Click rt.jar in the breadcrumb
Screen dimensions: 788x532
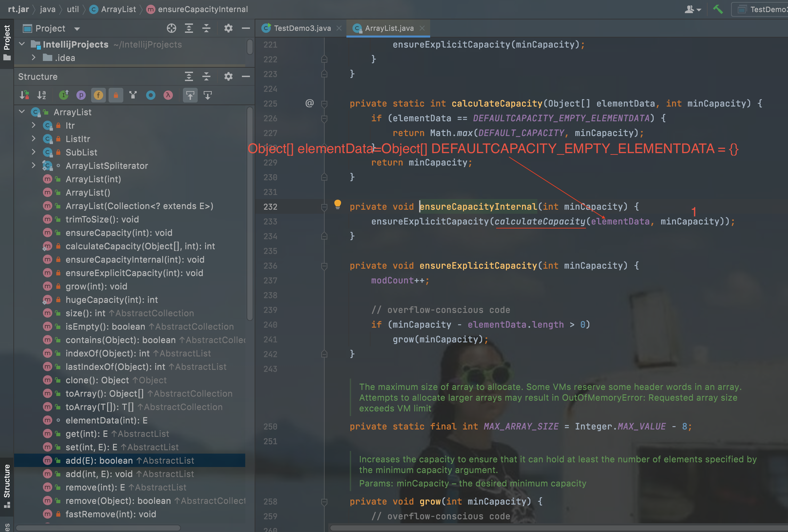pos(18,9)
